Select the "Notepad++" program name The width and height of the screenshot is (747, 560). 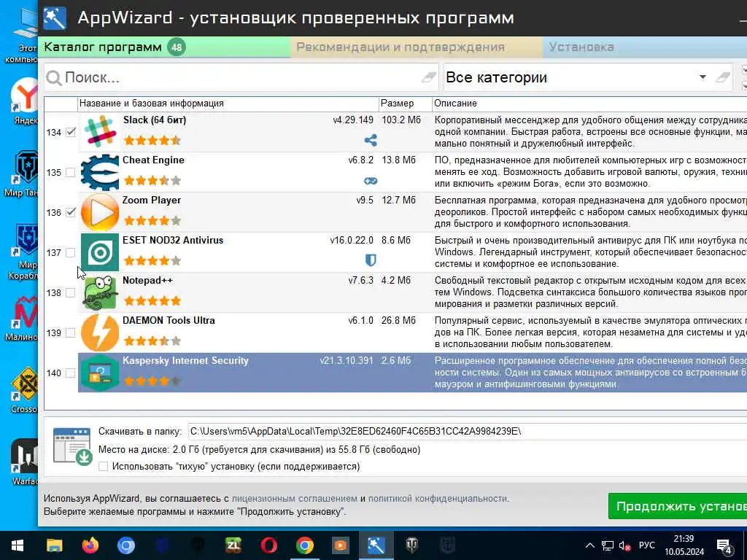[147, 280]
